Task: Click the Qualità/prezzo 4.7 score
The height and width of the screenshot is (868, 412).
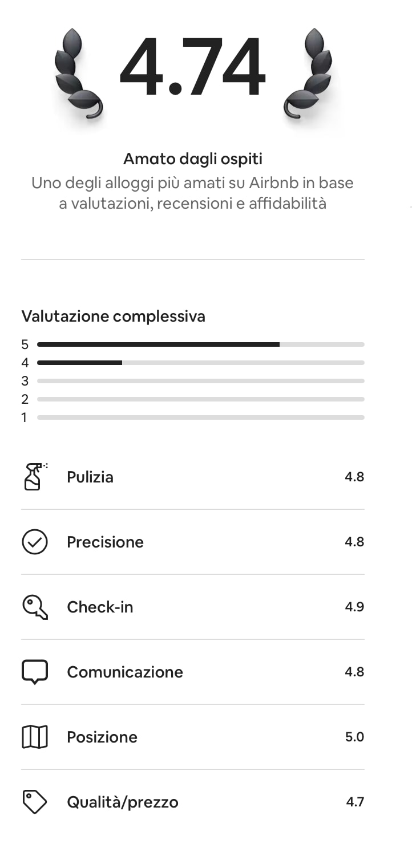Action: click(355, 802)
